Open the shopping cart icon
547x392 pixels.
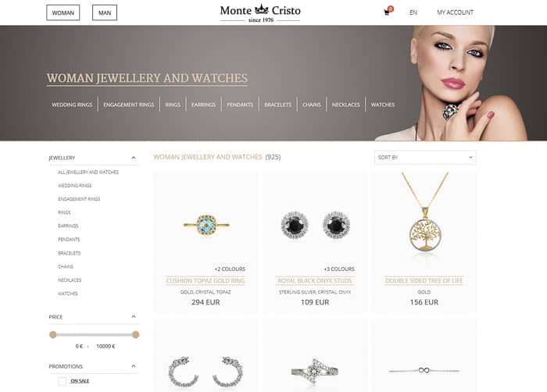pyautogui.click(x=387, y=12)
